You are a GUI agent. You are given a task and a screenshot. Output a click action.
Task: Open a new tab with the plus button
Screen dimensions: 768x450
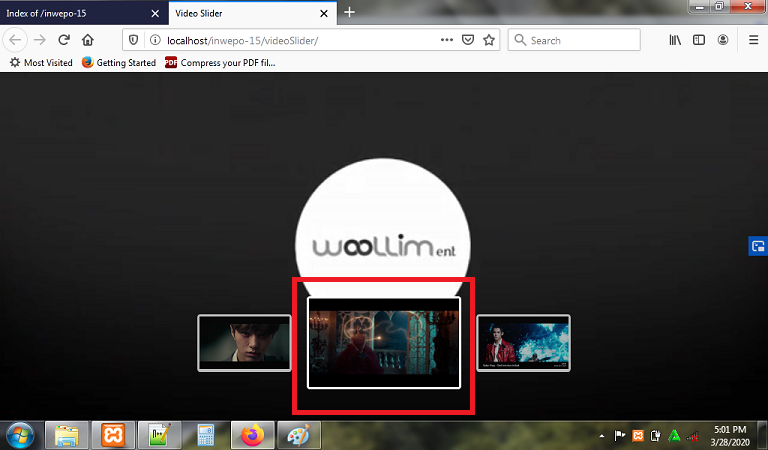[x=349, y=12]
